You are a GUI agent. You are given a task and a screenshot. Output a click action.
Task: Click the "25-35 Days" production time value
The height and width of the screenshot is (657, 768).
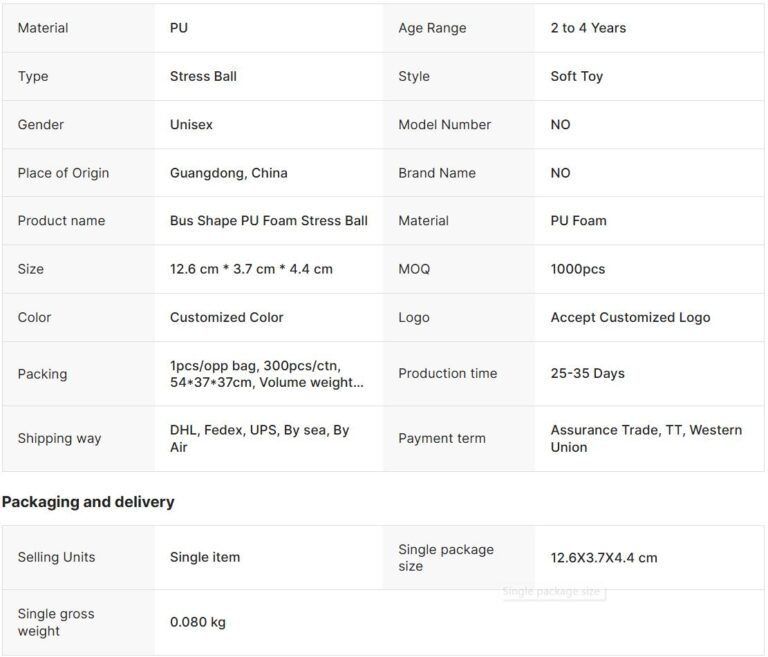[587, 373]
